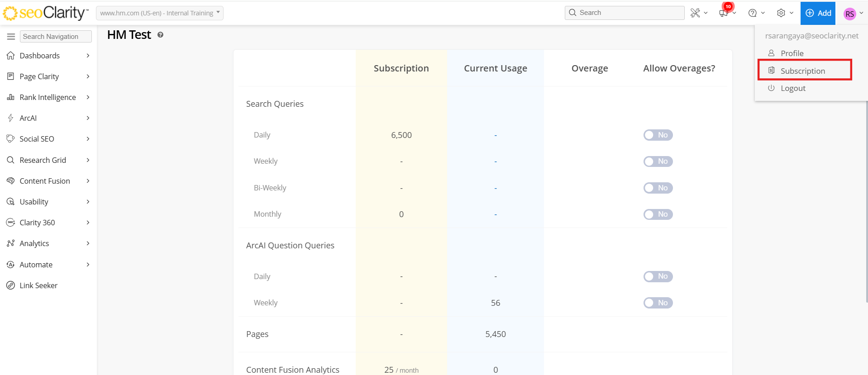The width and height of the screenshot is (868, 375).
Task: Toggle overages for Search Queries Daily
Action: [658, 135]
